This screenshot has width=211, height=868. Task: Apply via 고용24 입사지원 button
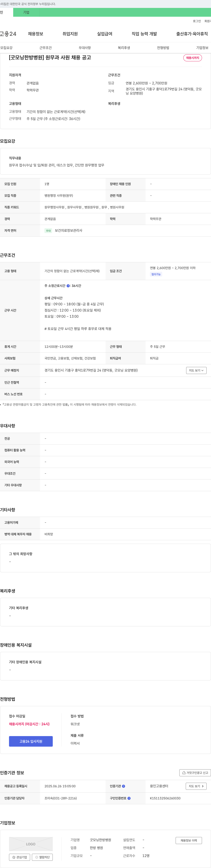pos(31,741)
